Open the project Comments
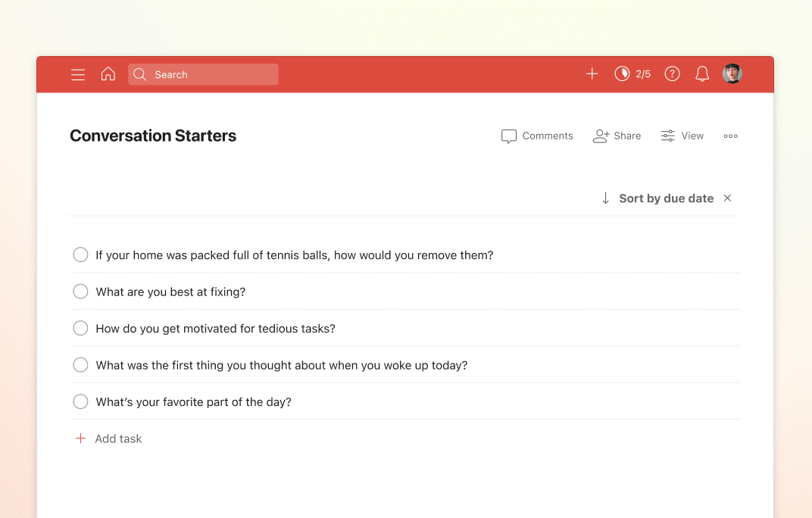812x518 pixels. coord(537,136)
